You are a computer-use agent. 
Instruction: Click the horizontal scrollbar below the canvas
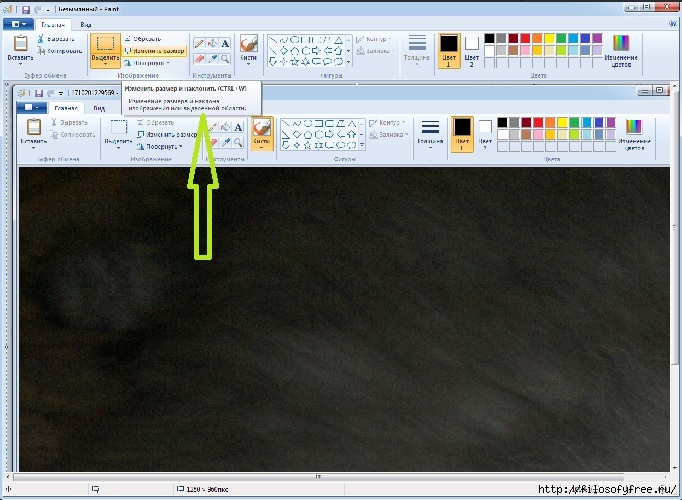click(318, 477)
